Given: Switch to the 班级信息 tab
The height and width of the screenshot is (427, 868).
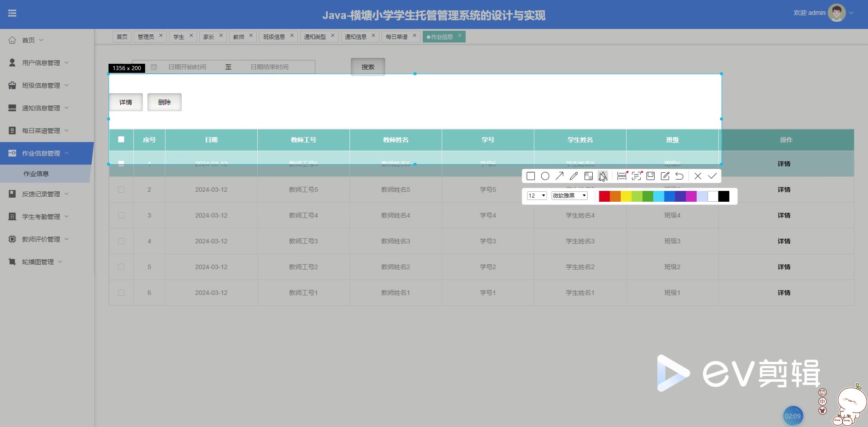Looking at the screenshot, I should [274, 37].
